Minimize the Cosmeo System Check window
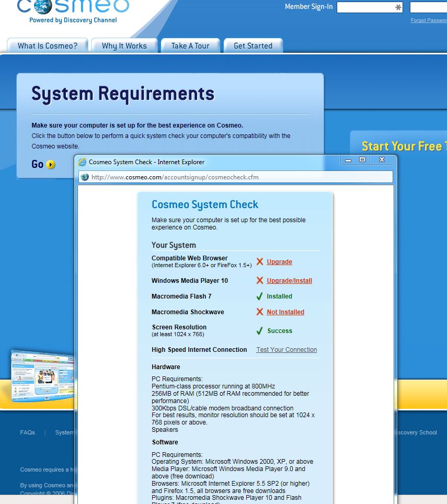The image size is (447, 504). click(x=348, y=160)
